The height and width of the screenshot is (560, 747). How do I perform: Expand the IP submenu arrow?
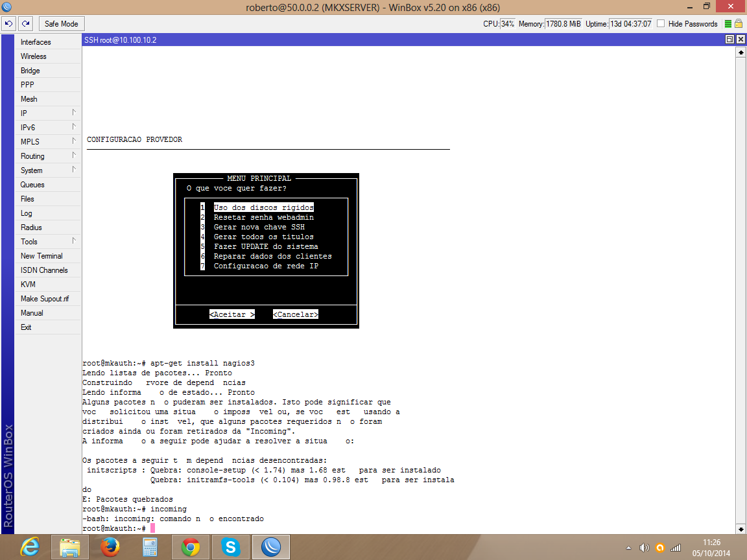[x=74, y=112]
